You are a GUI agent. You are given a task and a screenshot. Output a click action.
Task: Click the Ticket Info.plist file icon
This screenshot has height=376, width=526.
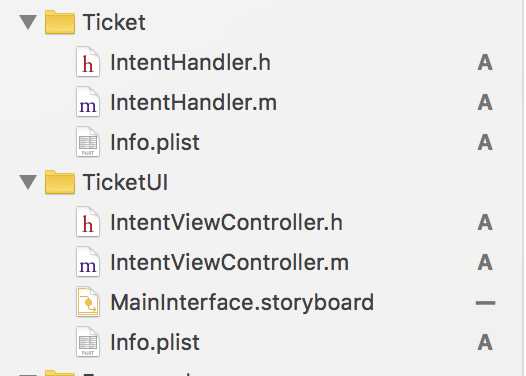point(88,142)
